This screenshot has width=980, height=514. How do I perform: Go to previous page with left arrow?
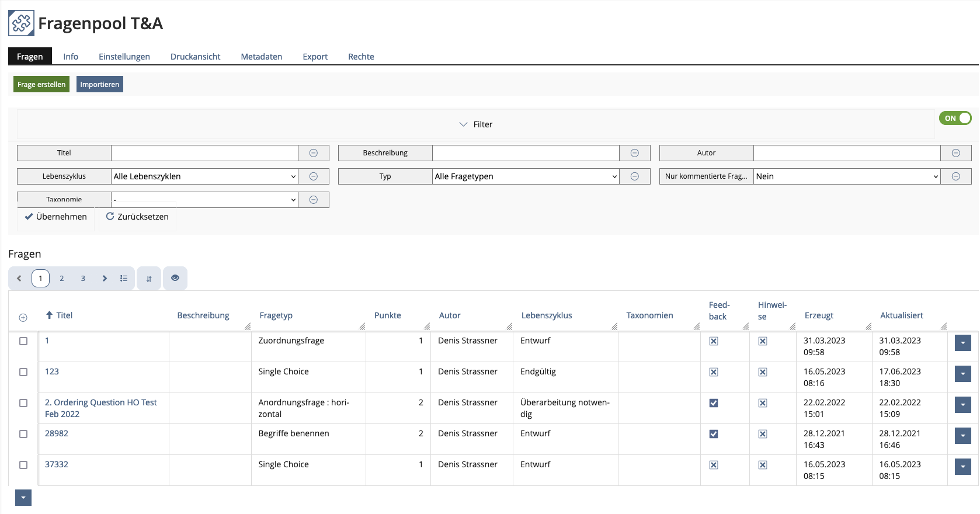19,279
